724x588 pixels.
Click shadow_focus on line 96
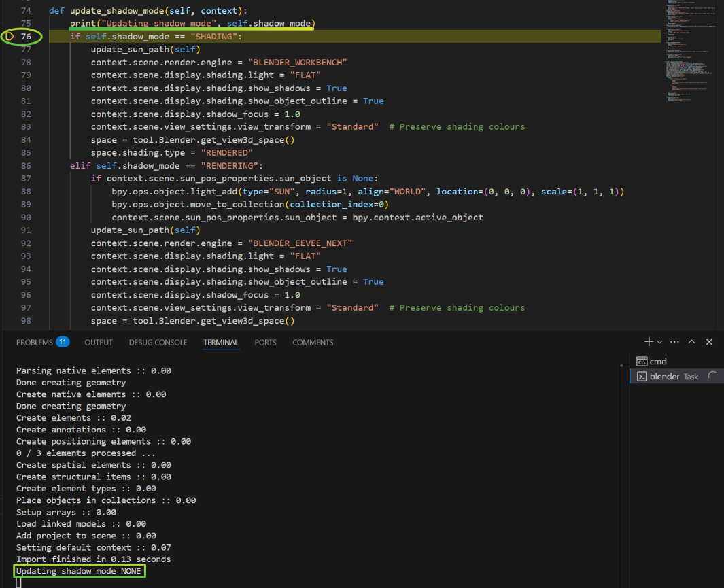point(237,295)
